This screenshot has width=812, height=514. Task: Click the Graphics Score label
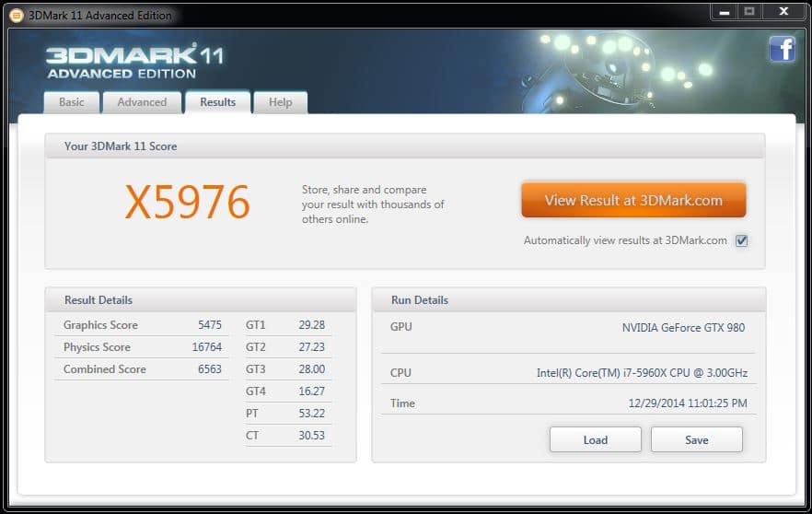100,325
